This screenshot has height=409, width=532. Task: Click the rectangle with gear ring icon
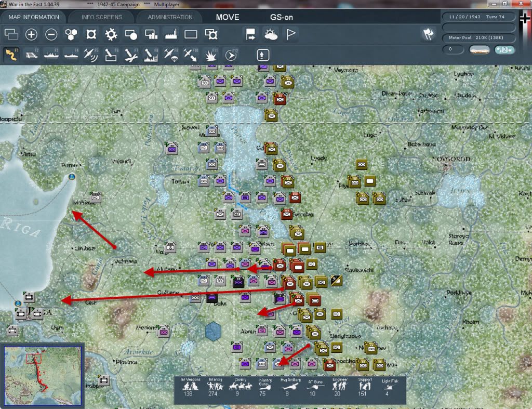211,34
